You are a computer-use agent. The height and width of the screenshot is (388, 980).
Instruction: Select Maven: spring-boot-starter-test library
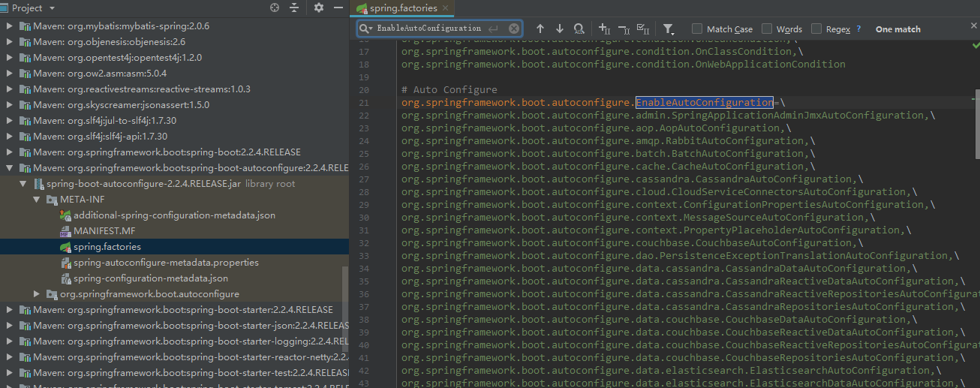tap(191, 373)
